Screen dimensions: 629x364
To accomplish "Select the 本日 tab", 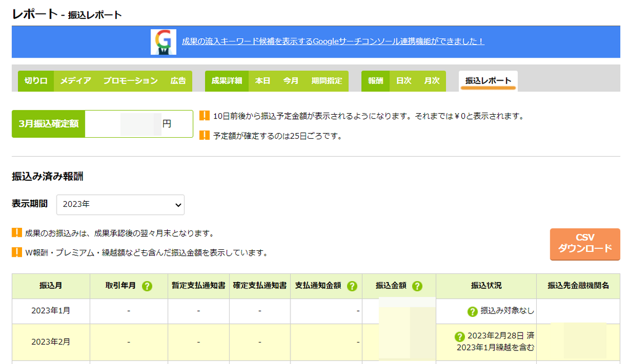I will tap(263, 81).
